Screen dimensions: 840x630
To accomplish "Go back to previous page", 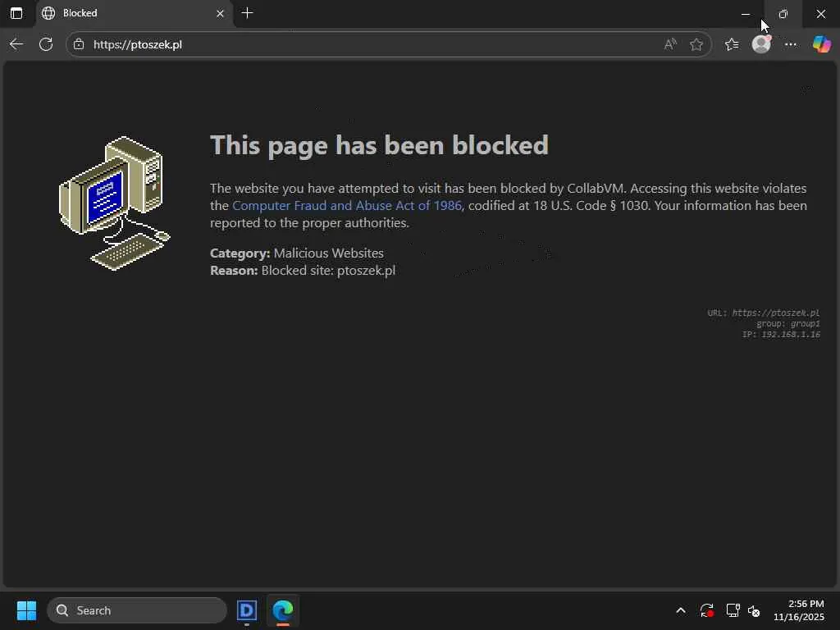I will point(16,44).
